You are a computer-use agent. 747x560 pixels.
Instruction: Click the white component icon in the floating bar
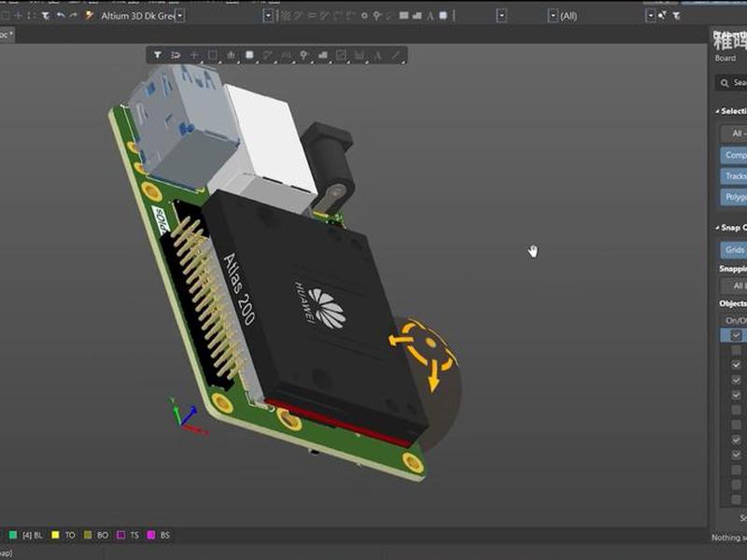(249, 55)
